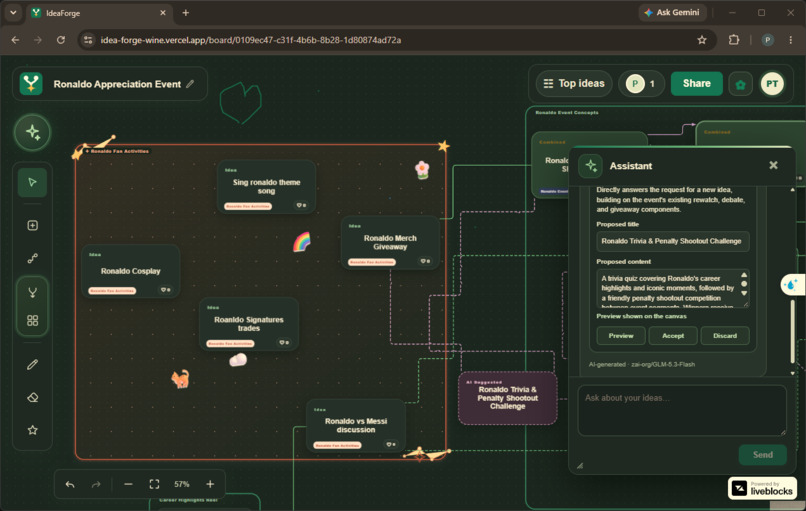This screenshot has height=511, width=806.
Task: Undo the last canvas action
Action: pyautogui.click(x=70, y=484)
